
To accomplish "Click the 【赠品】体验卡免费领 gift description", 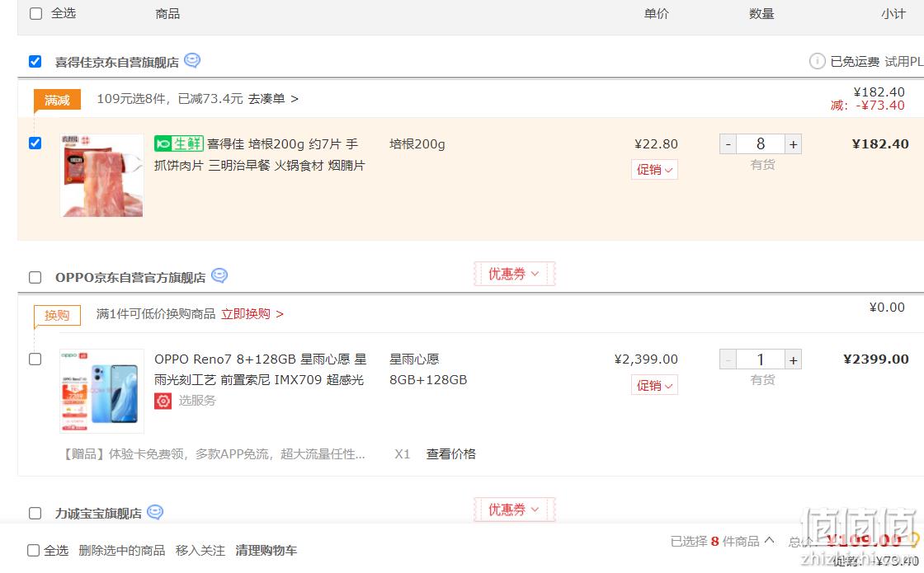I will [214, 454].
